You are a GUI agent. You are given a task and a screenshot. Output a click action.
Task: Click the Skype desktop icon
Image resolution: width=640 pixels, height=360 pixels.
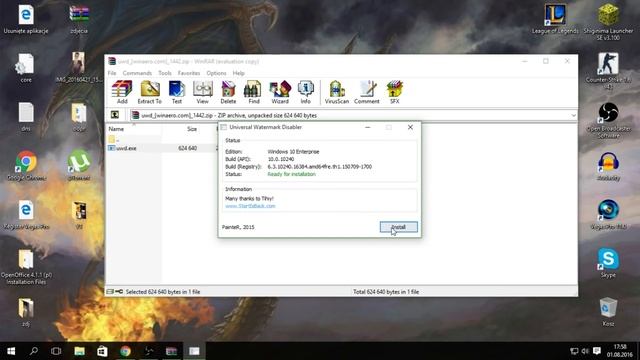(x=608, y=263)
